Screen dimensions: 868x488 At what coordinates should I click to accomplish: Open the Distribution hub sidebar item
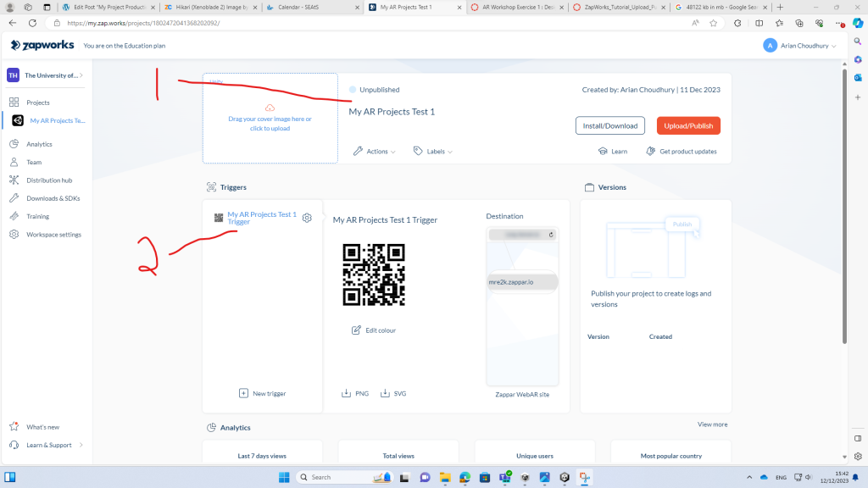(48, 180)
